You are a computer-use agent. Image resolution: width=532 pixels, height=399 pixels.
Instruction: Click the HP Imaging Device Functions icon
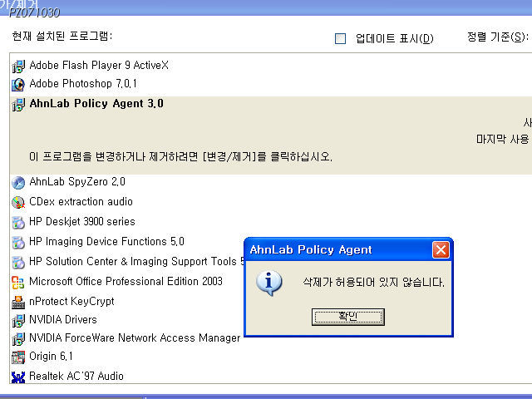(x=18, y=242)
